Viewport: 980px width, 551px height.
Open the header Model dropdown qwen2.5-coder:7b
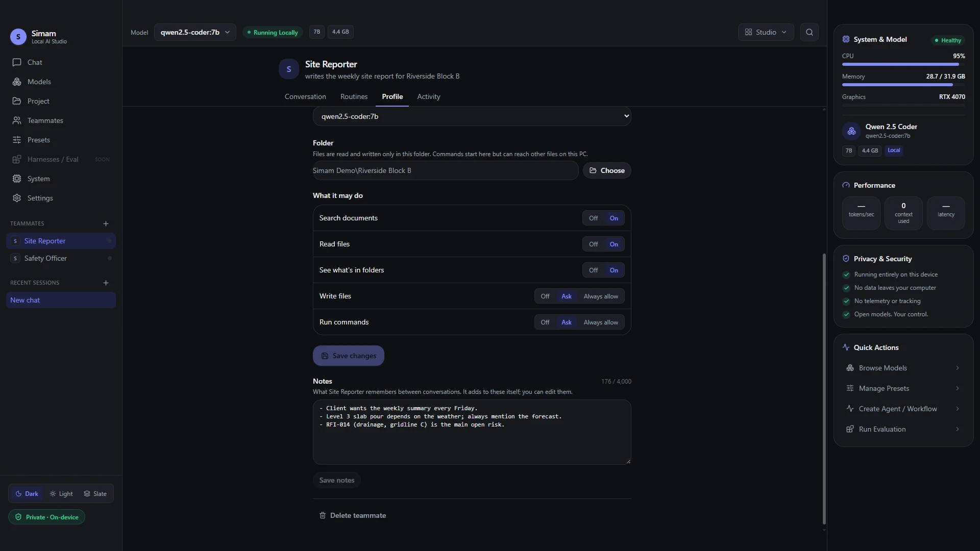(195, 32)
